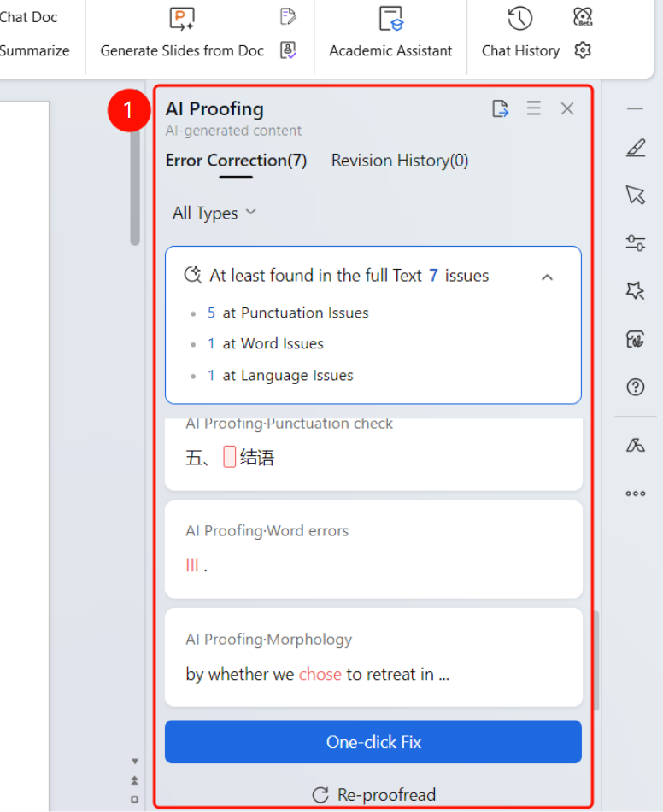The image size is (663, 812).
Task: Click Chat Doc in the ribbon
Action: [x=28, y=17]
